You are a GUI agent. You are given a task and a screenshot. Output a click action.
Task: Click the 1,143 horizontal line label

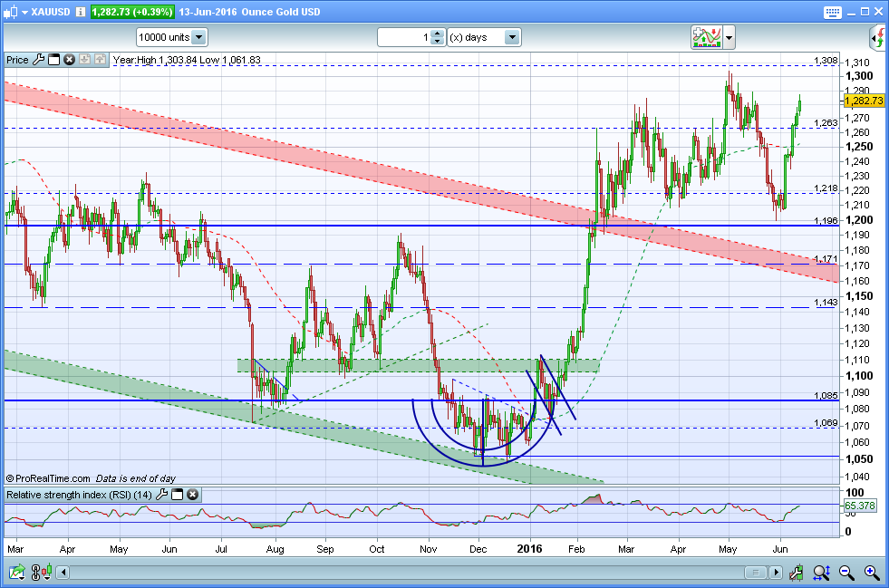click(826, 303)
